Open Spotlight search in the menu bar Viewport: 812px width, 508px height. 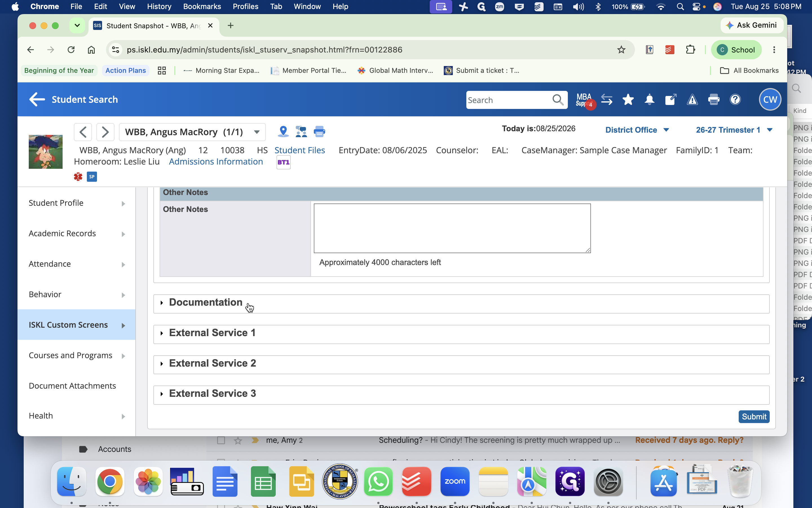[680, 7]
